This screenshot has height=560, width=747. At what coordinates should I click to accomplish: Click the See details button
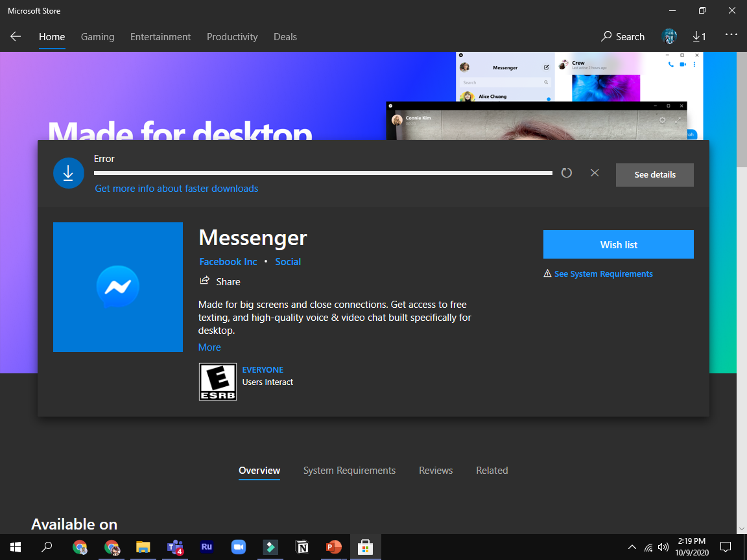click(654, 175)
